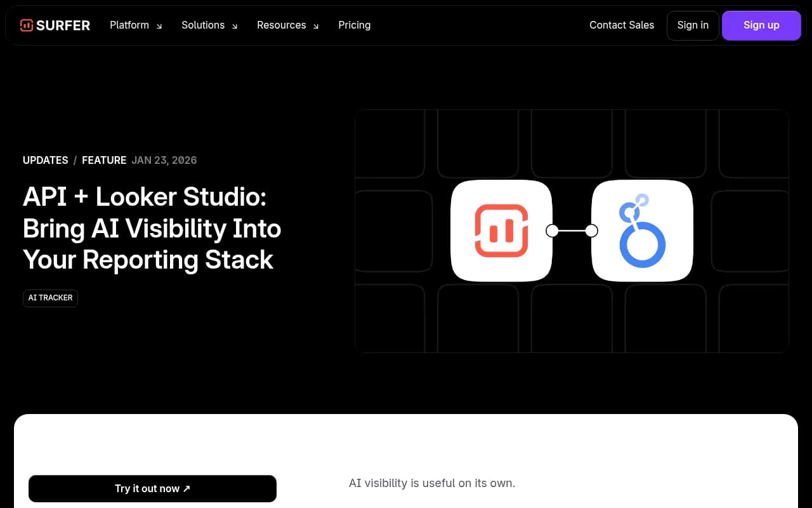Screen dimensions: 812x508
Task: Open the Solutions dropdown menu
Action: [x=203, y=25]
